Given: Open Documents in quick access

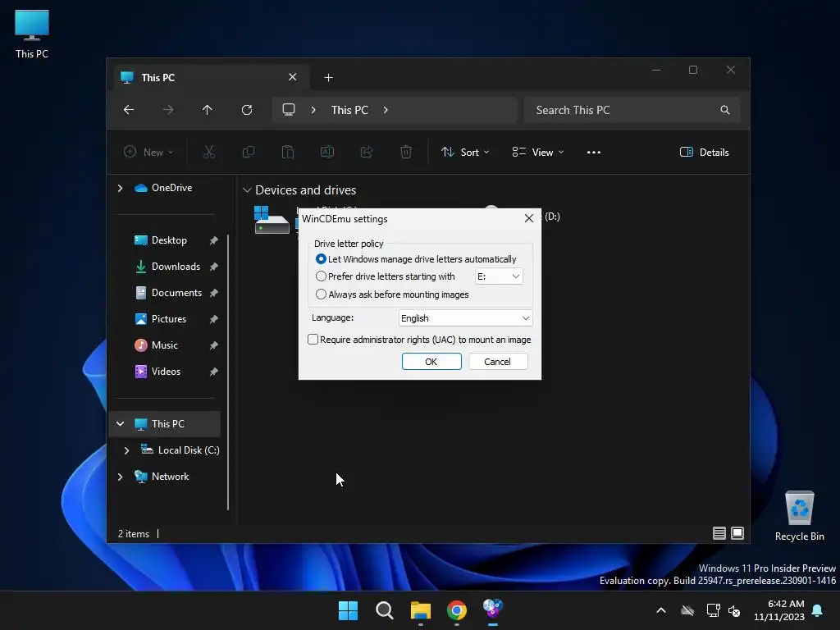Looking at the screenshot, I should 176,293.
